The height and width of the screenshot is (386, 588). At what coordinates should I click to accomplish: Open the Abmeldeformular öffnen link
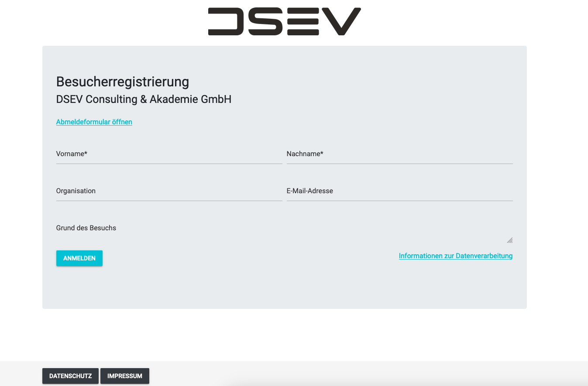[94, 122]
